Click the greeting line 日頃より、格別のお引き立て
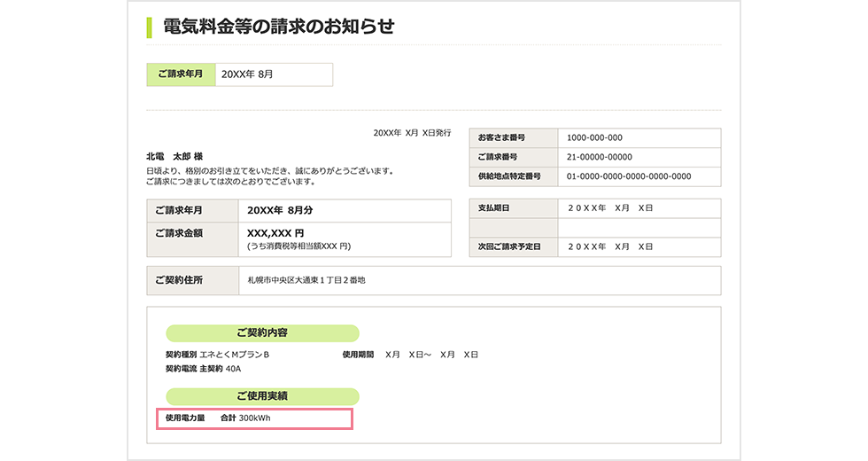The height and width of the screenshot is (461, 868). pos(271,171)
